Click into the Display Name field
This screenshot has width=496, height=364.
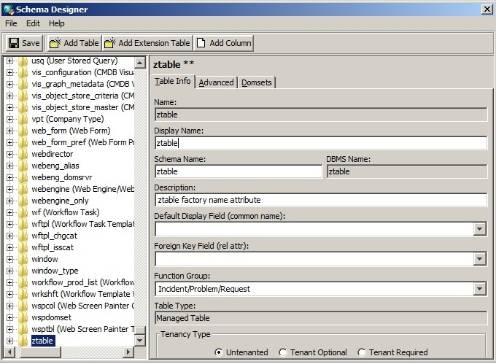click(x=321, y=143)
